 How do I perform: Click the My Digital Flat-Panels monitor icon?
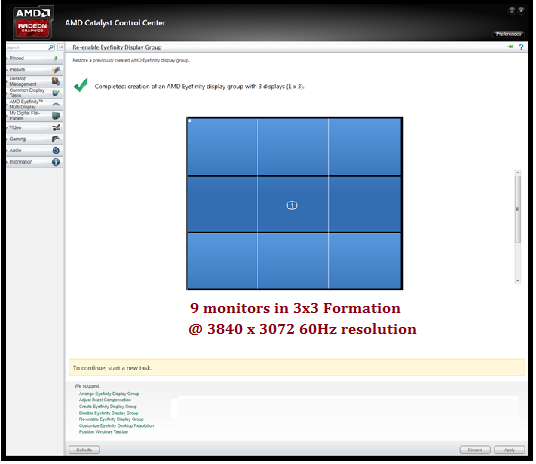[56, 116]
